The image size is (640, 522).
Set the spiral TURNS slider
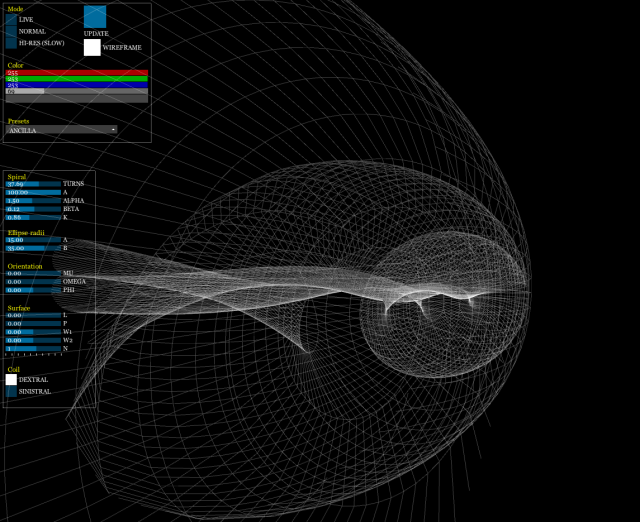33,184
